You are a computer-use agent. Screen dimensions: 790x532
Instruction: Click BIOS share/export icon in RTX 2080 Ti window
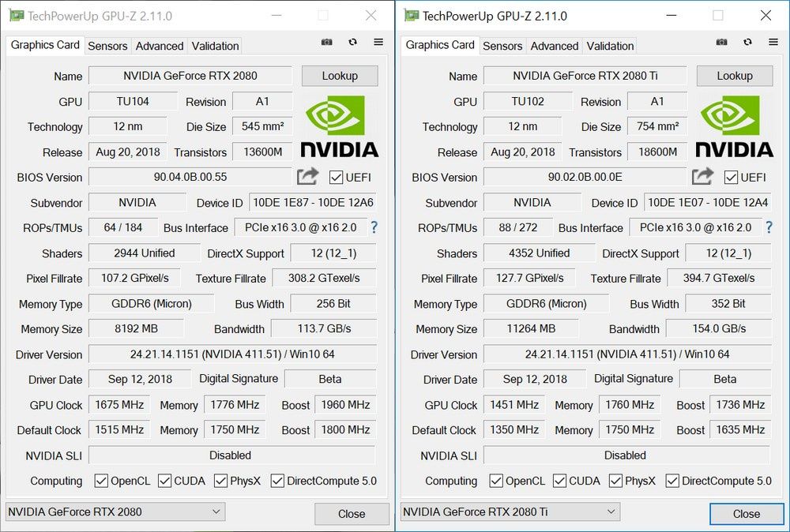click(x=703, y=176)
